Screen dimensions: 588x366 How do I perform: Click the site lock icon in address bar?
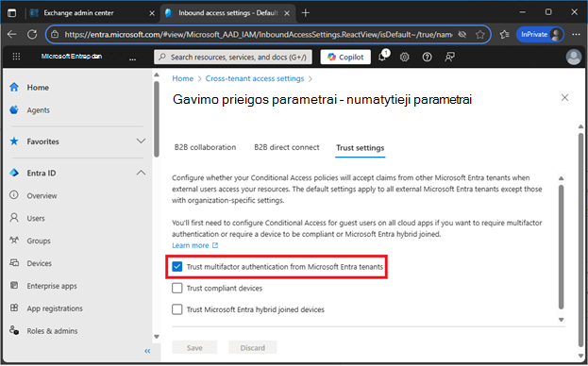pyautogui.click(x=55, y=35)
